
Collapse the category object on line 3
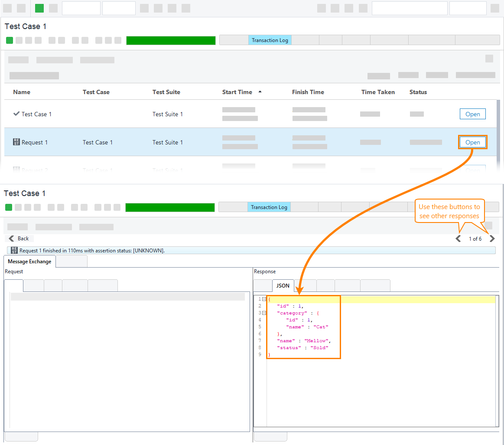pyautogui.click(x=264, y=313)
